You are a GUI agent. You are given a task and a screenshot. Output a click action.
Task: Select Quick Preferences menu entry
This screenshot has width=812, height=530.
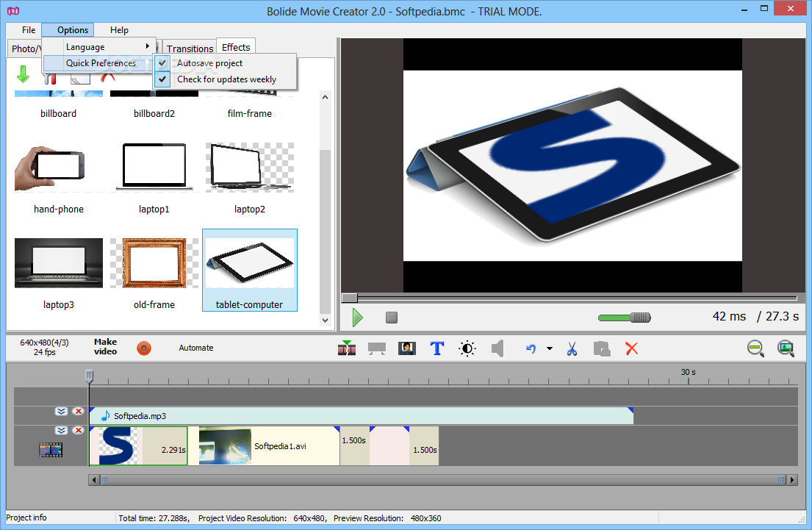pos(99,63)
